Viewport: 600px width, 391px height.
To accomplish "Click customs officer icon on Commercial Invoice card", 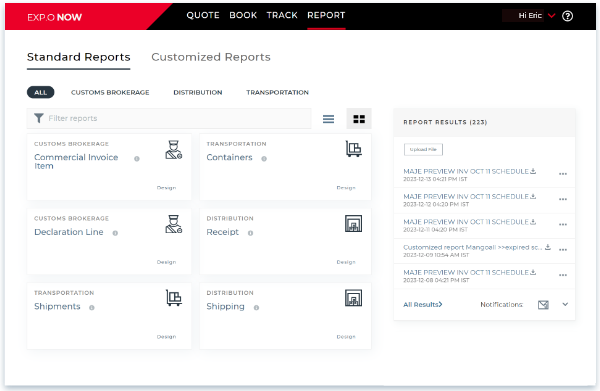I will [173, 150].
